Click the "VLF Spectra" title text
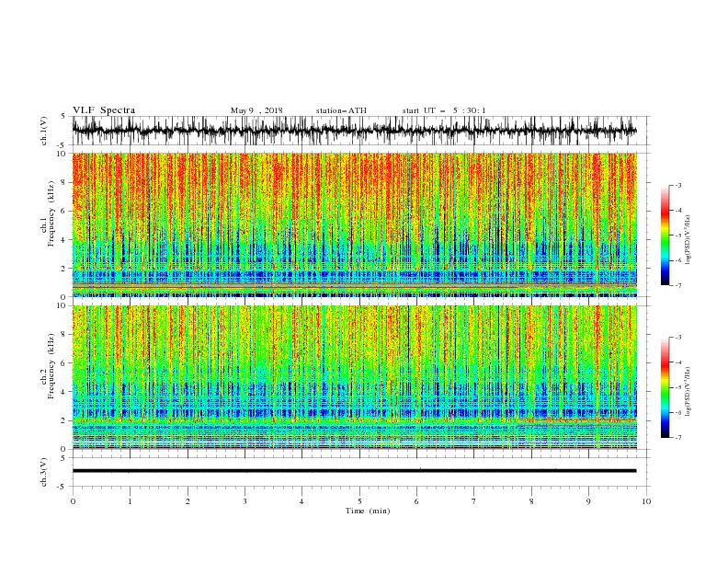This screenshot has width=728, height=563. [104, 110]
